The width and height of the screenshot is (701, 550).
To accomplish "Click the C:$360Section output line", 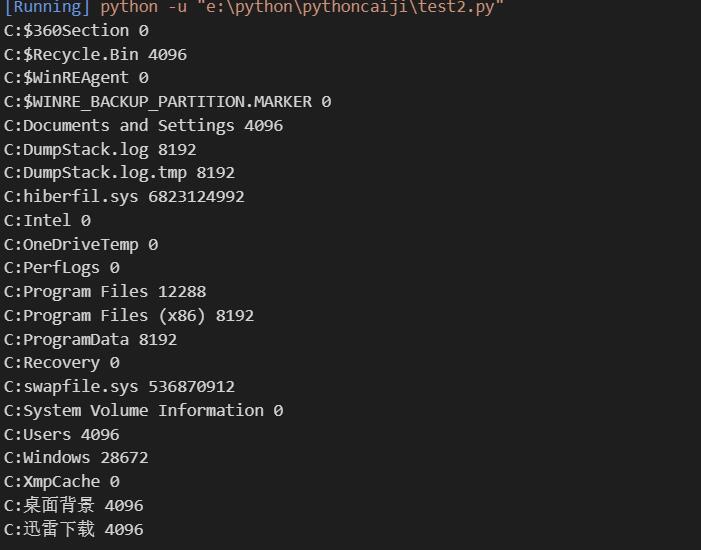I will (76, 31).
